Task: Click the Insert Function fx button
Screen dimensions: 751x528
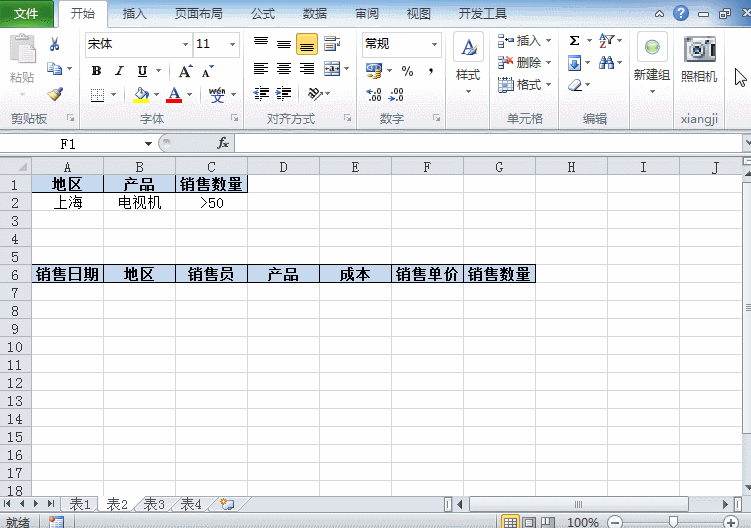Action: [x=223, y=143]
